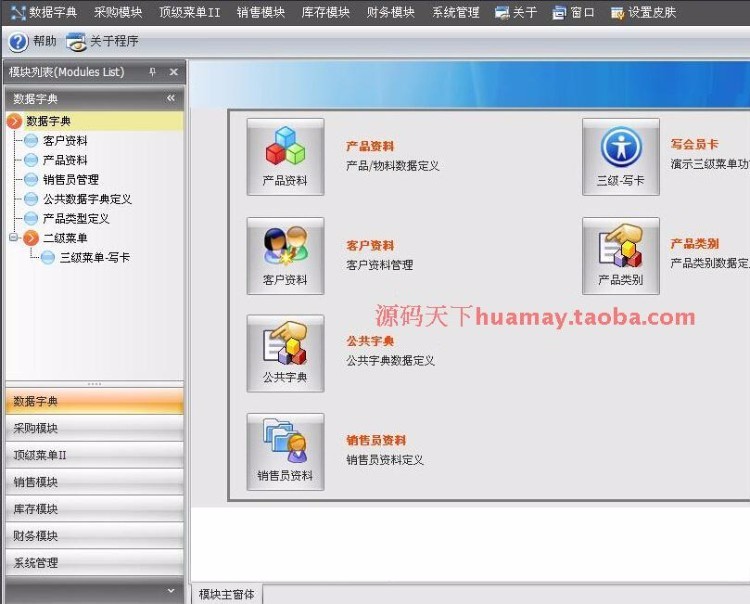This screenshot has width=750, height=604.
Task: Click the 窗口 windows icon in menu bar
Action: [559, 13]
